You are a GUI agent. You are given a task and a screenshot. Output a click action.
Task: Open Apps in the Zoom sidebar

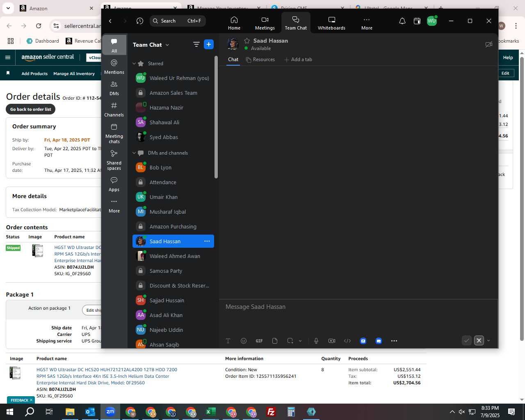114,184
